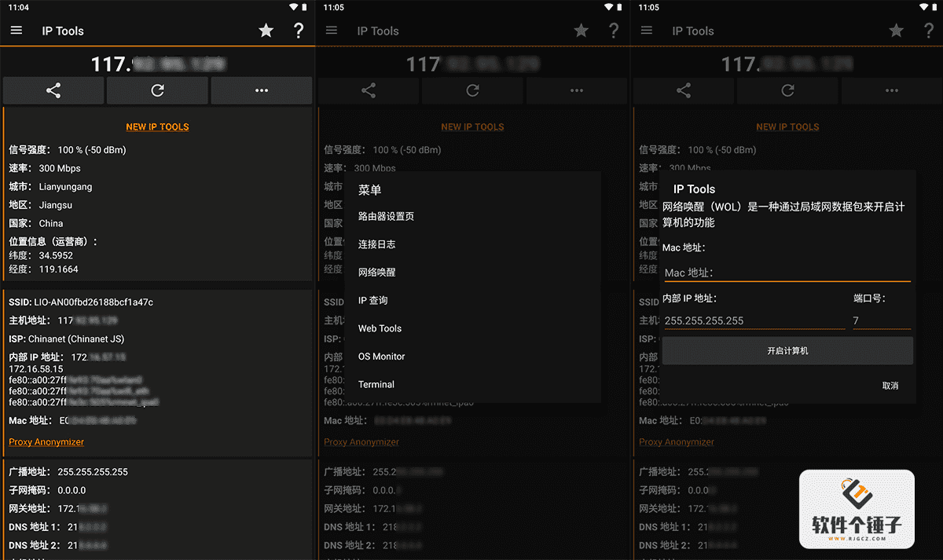Tap share icon in middle screen
943x560 pixels.
[x=369, y=90]
